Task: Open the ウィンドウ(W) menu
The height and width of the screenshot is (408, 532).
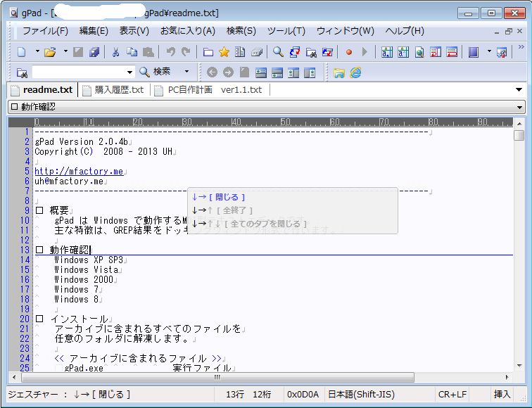Action: coord(345,31)
